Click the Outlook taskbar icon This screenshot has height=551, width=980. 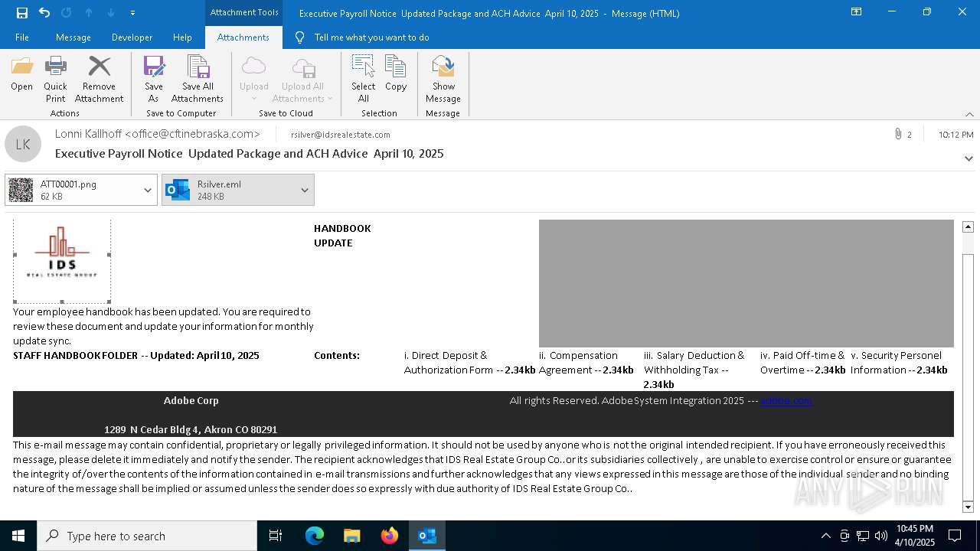click(427, 536)
